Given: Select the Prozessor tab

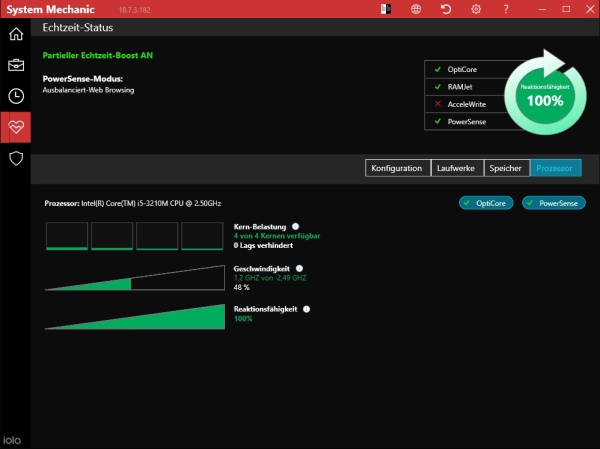Looking at the screenshot, I should [556, 168].
